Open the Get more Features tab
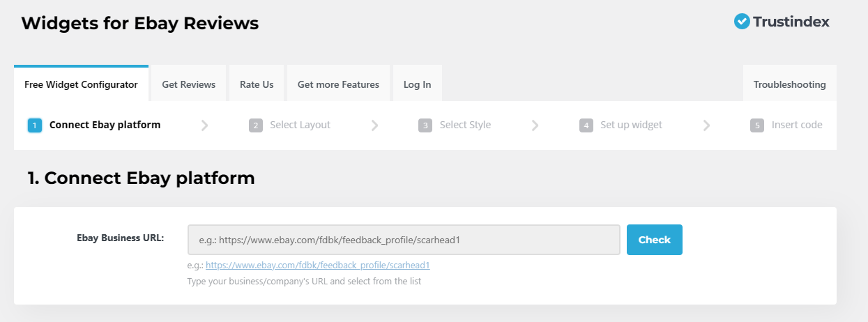 click(338, 84)
